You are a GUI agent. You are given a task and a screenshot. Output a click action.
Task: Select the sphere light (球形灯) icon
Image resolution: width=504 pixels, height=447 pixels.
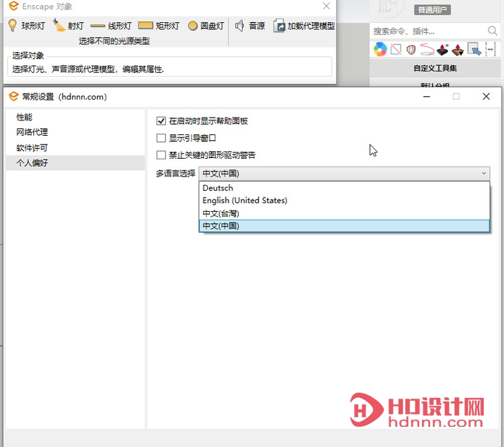point(12,26)
